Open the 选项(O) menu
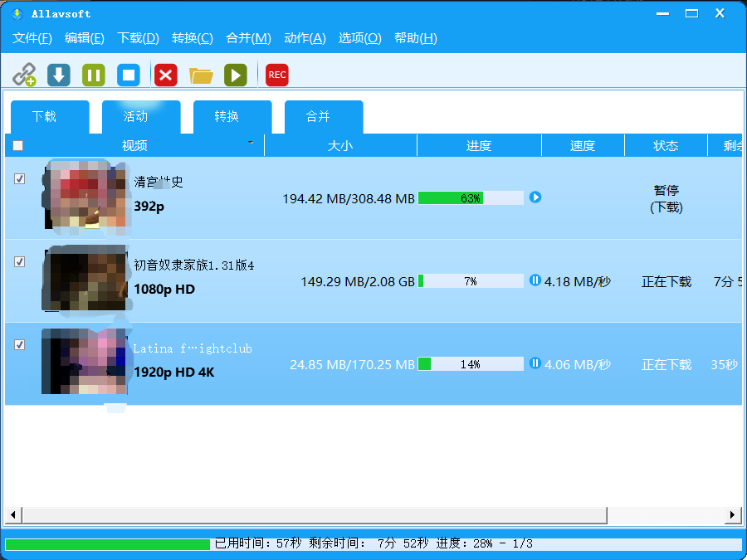The image size is (747, 560). click(359, 38)
